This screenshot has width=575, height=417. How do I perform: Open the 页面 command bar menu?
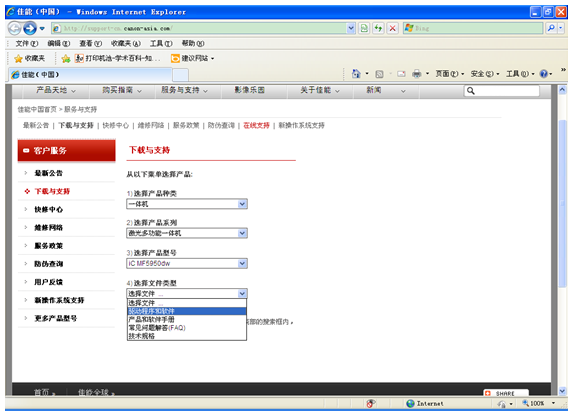click(x=450, y=74)
